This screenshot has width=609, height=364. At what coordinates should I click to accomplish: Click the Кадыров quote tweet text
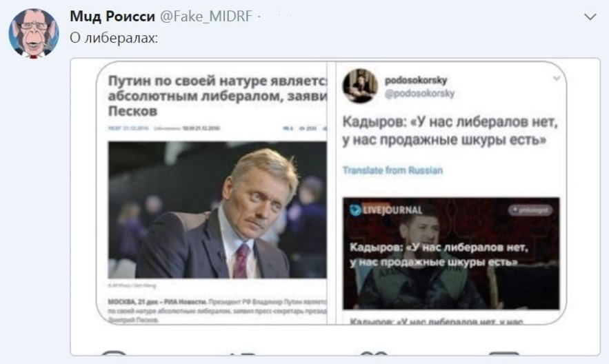point(450,131)
